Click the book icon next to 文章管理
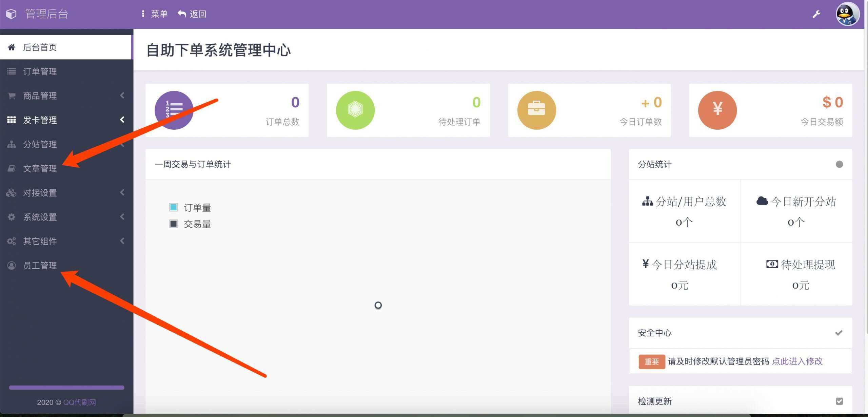Viewport: 868px width, 417px height. (x=11, y=168)
